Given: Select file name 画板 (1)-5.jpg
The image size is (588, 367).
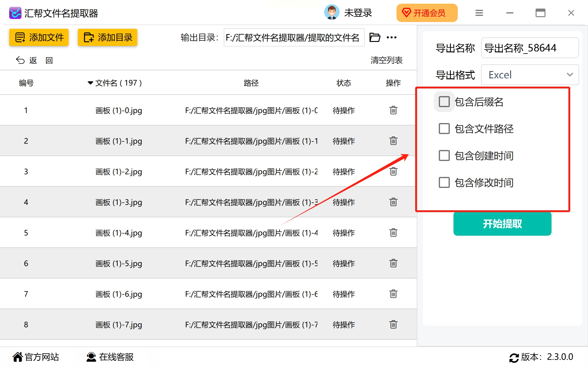Looking at the screenshot, I should tap(119, 264).
